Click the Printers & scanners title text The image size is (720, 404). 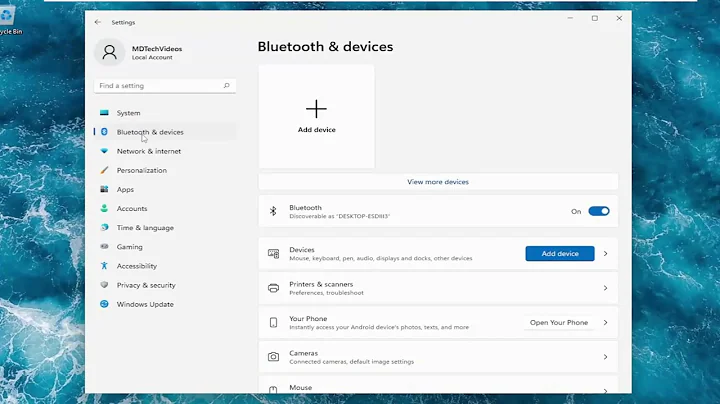pyautogui.click(x=321, y=284)
